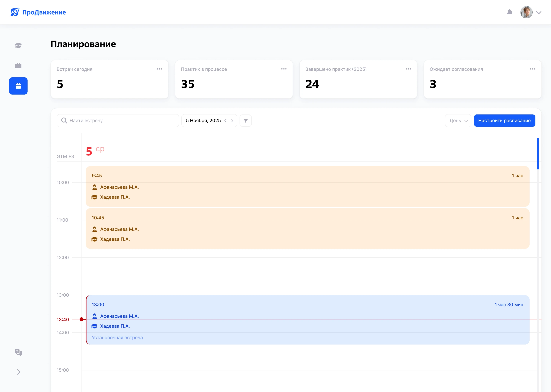The image size is (551, 392).
Task: Click the 1 час 30 мин duration
Action: 509,305
